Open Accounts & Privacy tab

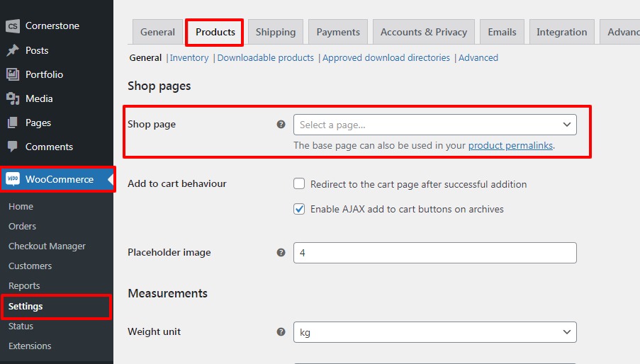424,32
